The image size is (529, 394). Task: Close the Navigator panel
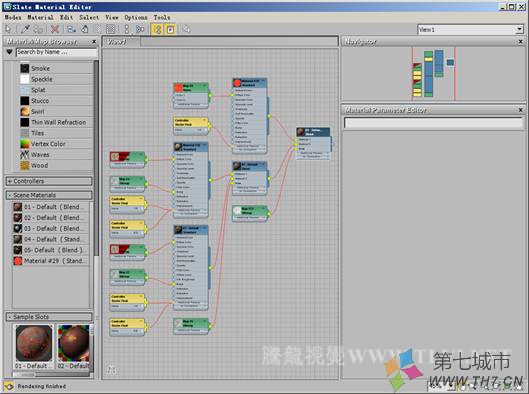pos(521,41)
